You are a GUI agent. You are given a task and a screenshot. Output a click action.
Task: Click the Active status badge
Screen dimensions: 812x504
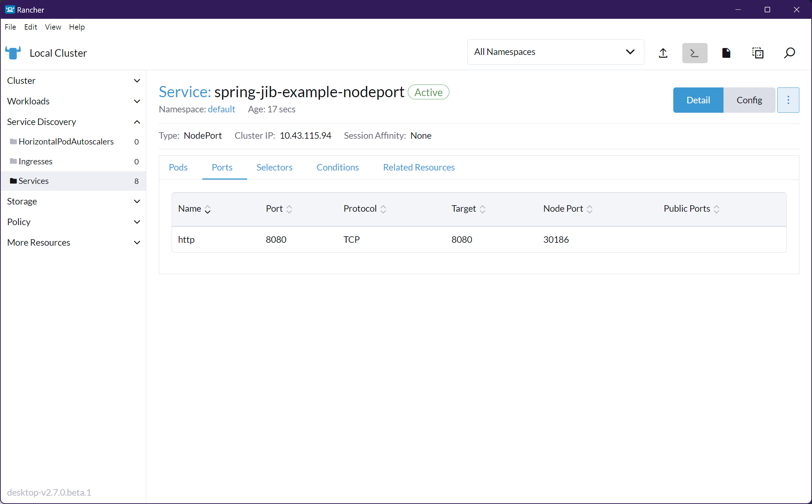(428, 92)
